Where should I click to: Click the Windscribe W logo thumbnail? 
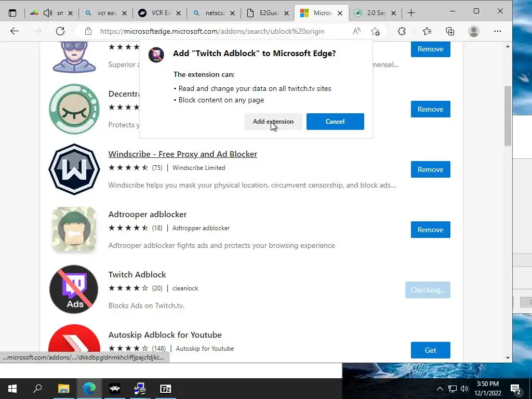click(x=74, y=169)
